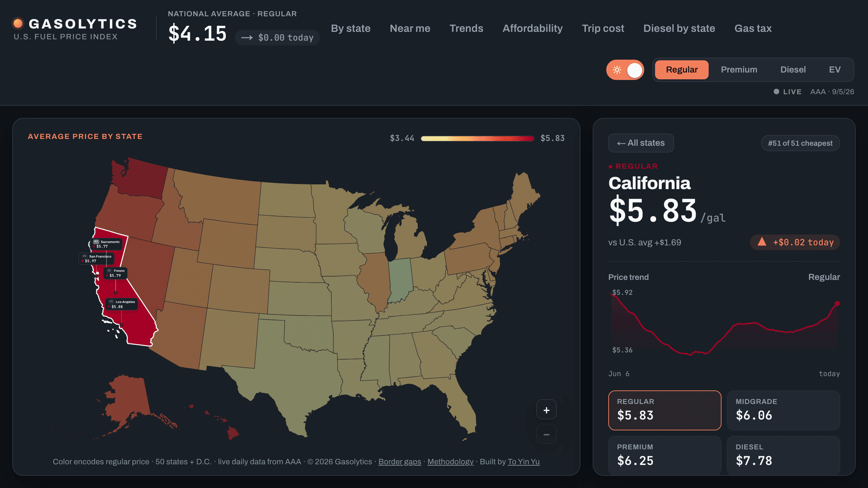The width and height of the screenshot is (868, 488).
Task: Open the Trends tab
Action: tap(466, 28)
